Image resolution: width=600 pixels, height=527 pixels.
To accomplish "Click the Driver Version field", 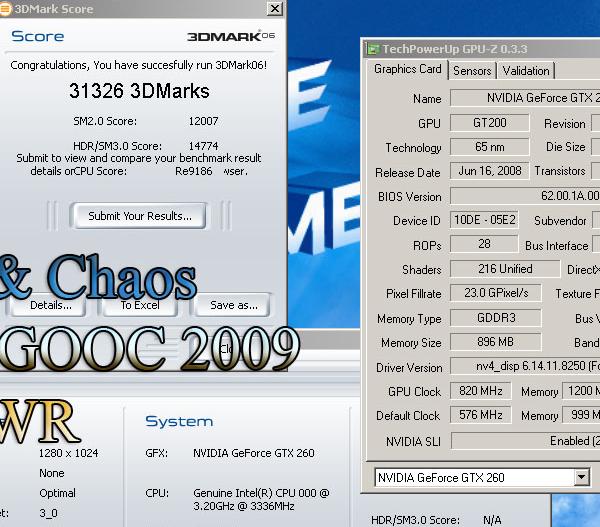I will 525,366.
